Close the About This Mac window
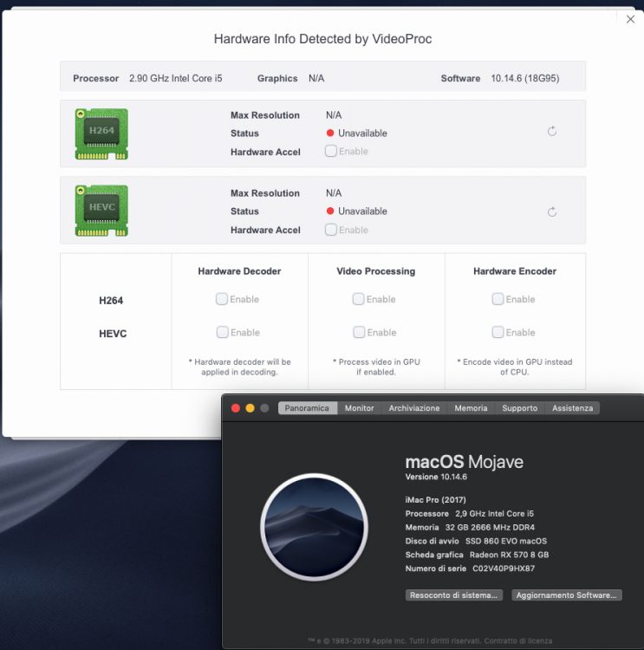Image resolution: width=644 pixels, height=650 pixels. [236, 408]
